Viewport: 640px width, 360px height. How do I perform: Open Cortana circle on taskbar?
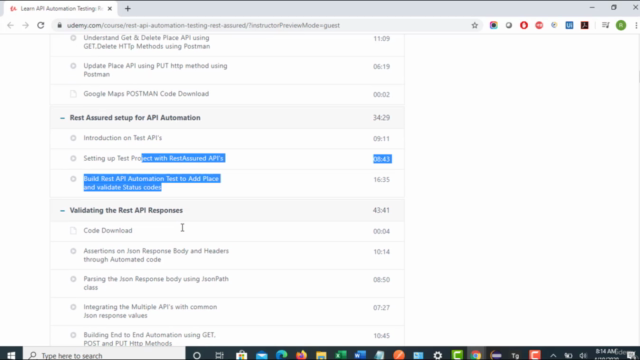click(x=197, y=355)
